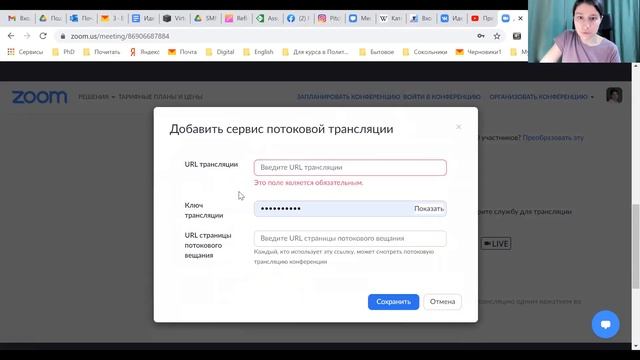Click the LIVE badge behind the dialog
Screen dimensions: 640x360
point(496,244)
